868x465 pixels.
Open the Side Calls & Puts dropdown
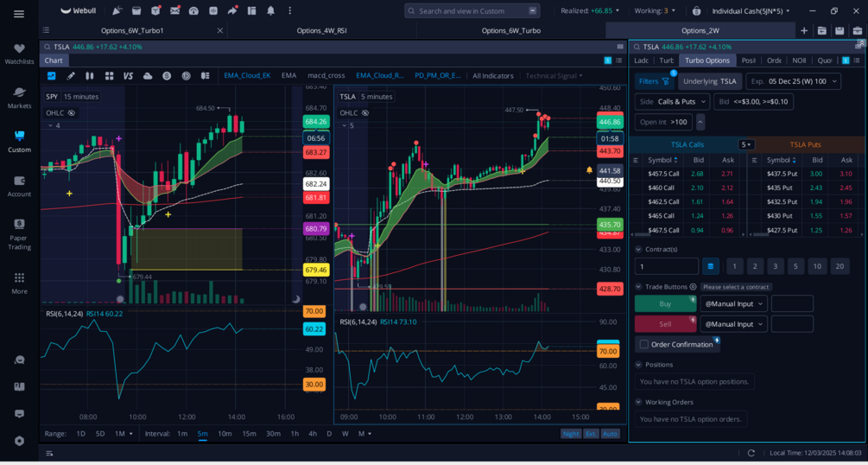672,102
